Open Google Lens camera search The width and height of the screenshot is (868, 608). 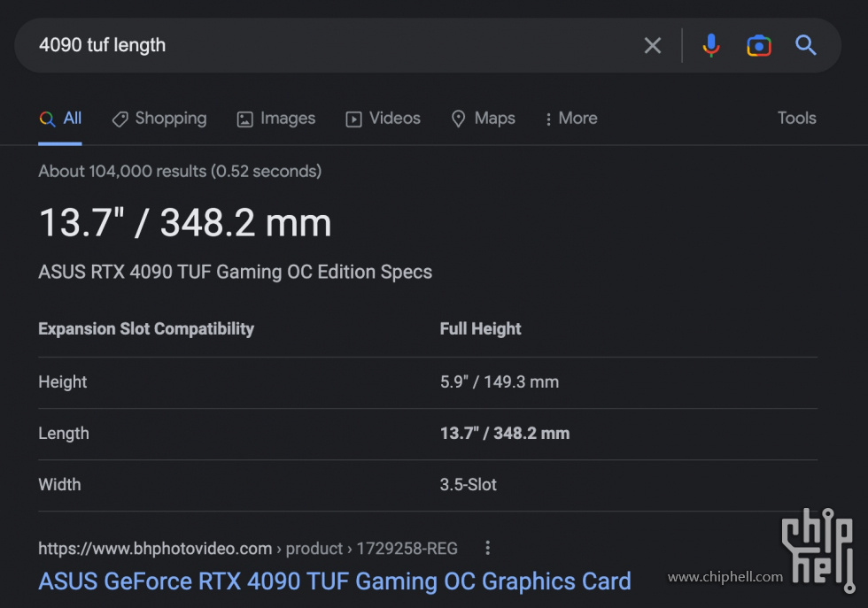point(758,45)
